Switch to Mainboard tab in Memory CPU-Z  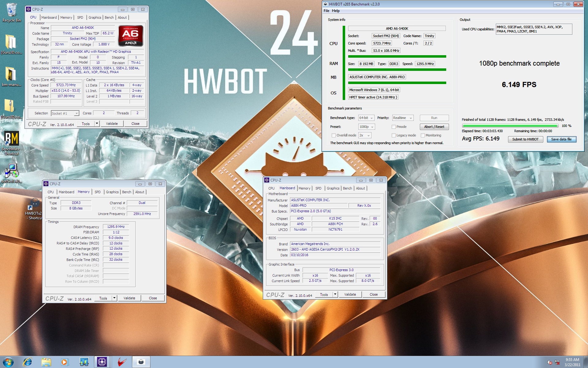click(x=66, y=192)
